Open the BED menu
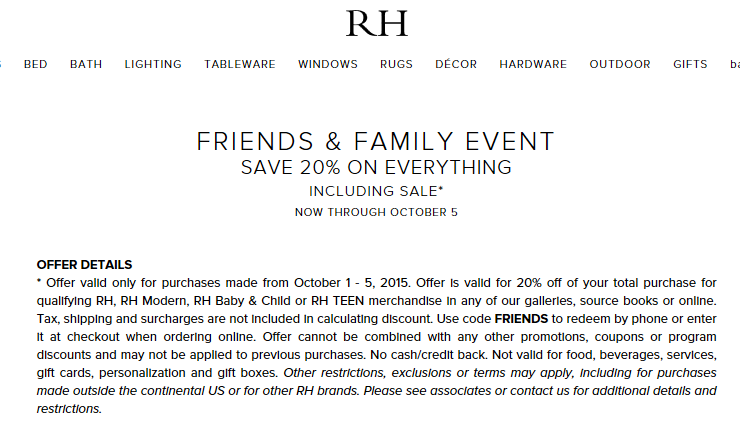 tap(36, 64)
